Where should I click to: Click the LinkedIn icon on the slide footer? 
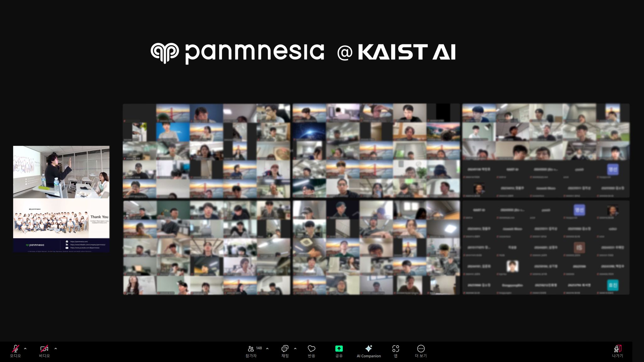67,245
